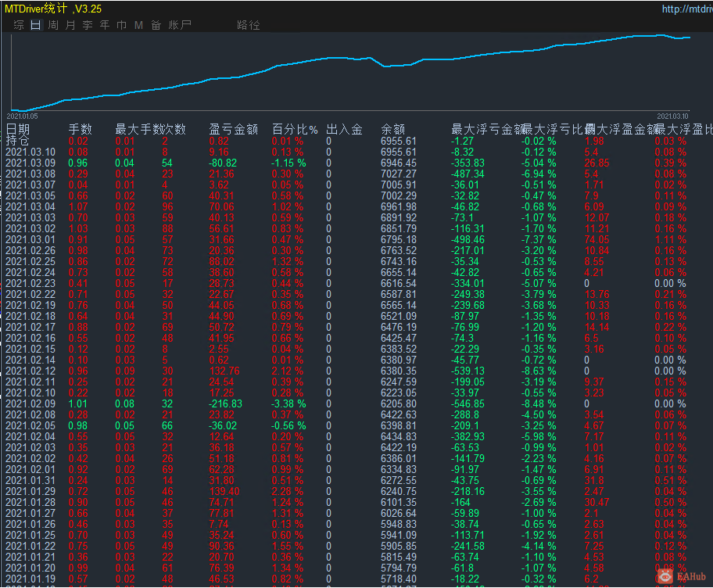Open the 月 monthly tab
Viewport: 713px width, 588px height.
(70, 25)
